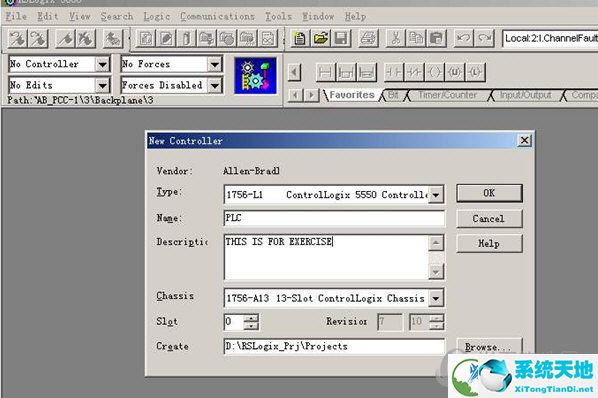The height and width of the screenshot is (398, 598).
Task: Click the Revision minor spinner arrows
Action: pos(437,321)
